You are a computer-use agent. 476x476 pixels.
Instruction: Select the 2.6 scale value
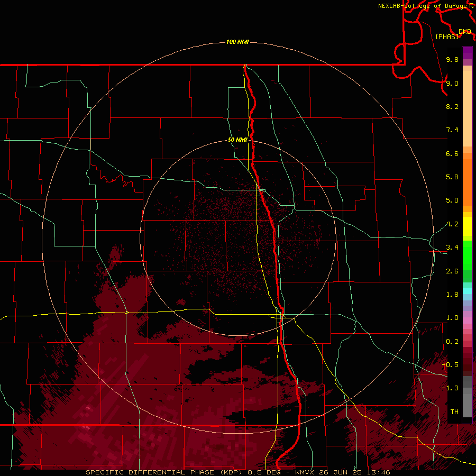click(x=452, y=271)
